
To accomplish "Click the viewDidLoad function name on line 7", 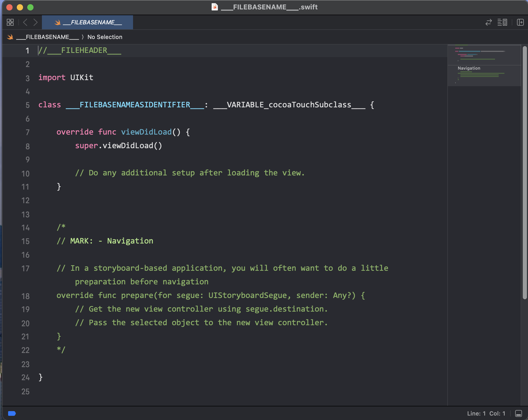I will [x=146, y=132].
